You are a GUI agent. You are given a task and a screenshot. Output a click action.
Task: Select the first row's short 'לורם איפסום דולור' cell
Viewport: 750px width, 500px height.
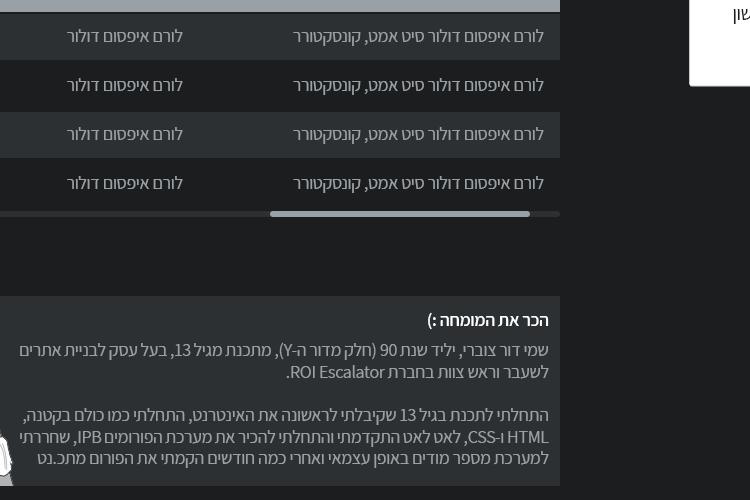[x=124, y=37]
